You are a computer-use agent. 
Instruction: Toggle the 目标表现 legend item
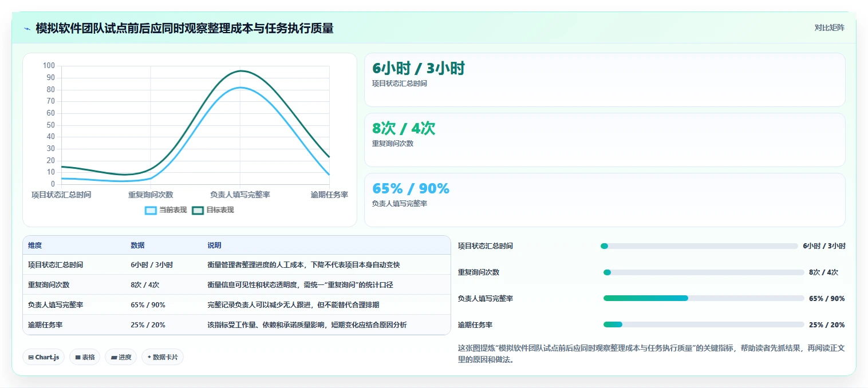213,210
